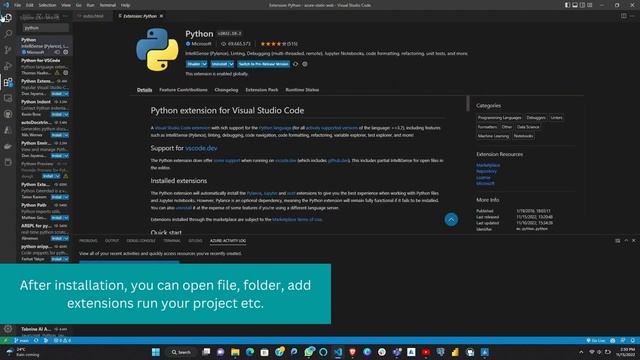640x360 pixels.
Task: Click manage gear on Python extension list item
Action: point(66,52)
